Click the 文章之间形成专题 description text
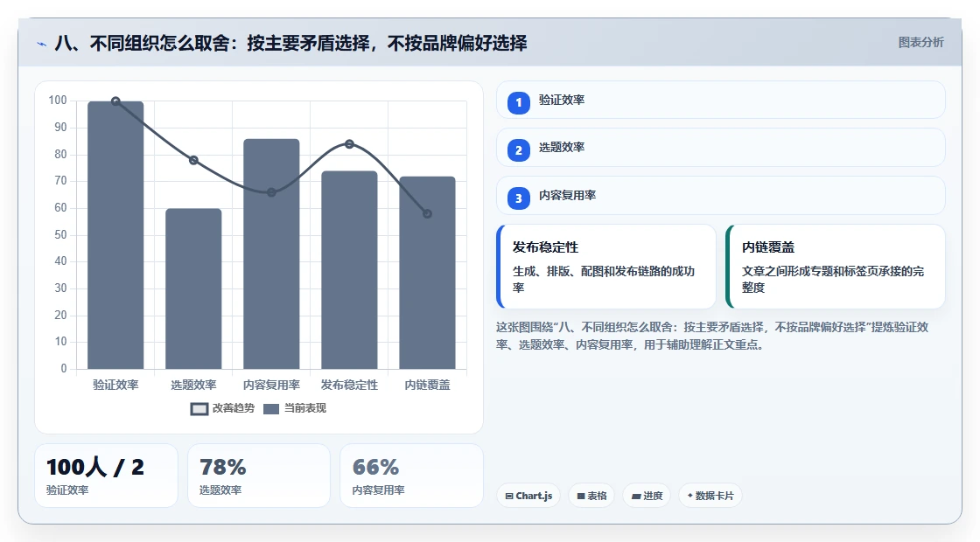 click(x=833, y=279)
